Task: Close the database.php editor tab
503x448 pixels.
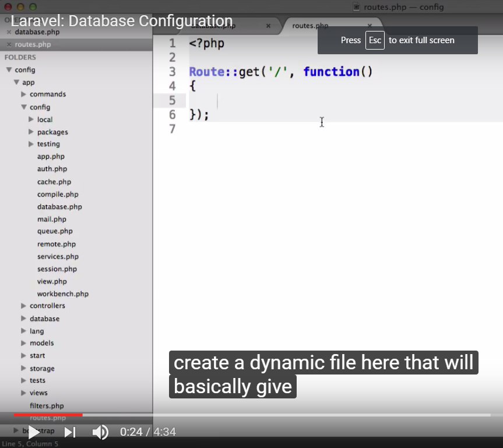Action: tap(268, 26)
